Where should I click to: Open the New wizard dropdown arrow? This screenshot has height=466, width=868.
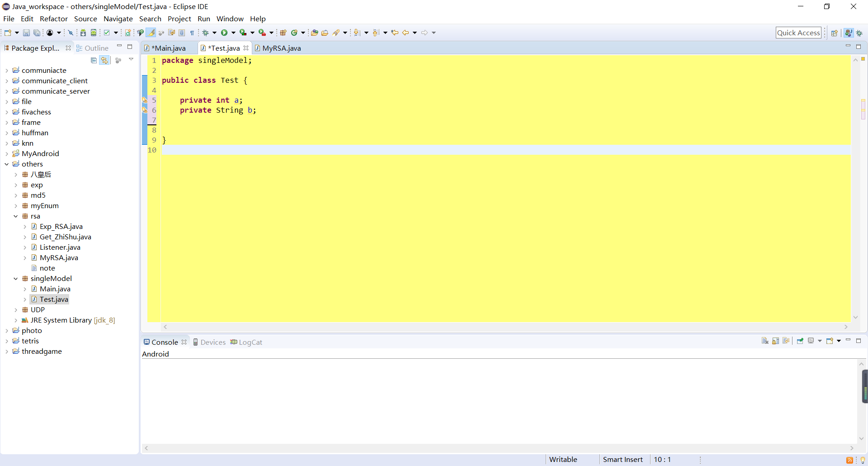click(17, 33)
